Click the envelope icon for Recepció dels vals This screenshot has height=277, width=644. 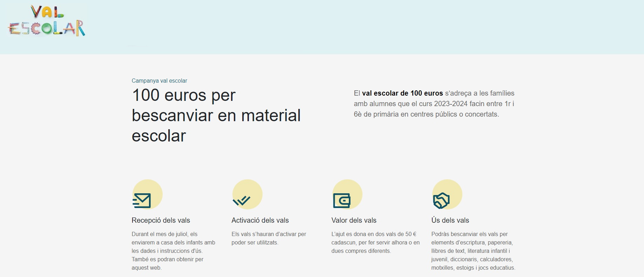(142, 200)
